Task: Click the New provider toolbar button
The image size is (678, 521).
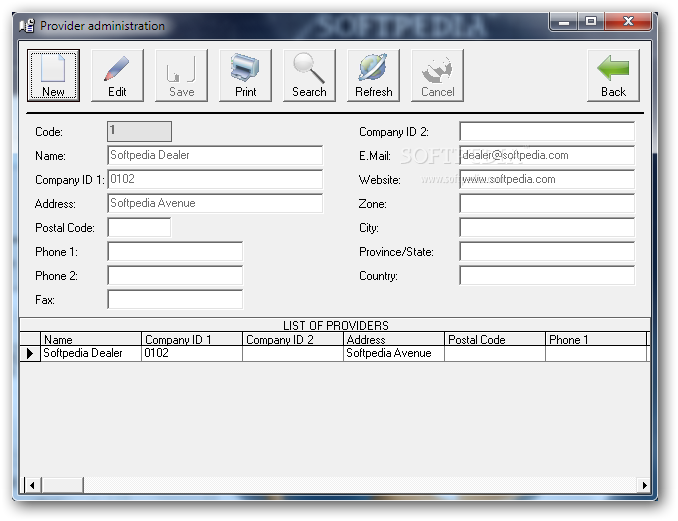Action: (x=53, y=75)
